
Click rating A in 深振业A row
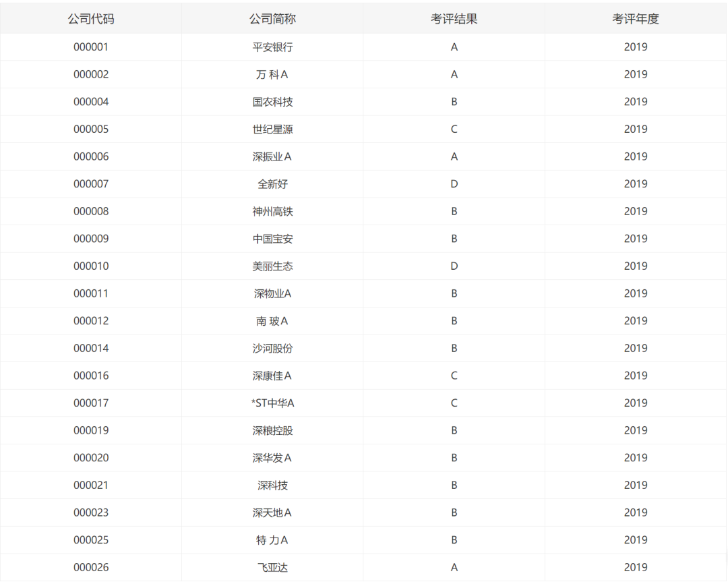pos(454,156)
